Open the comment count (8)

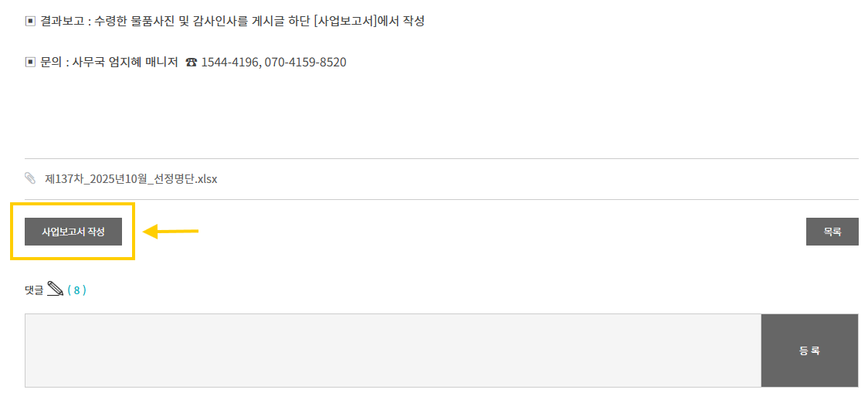pyautogui.click(x=76, y=290)
